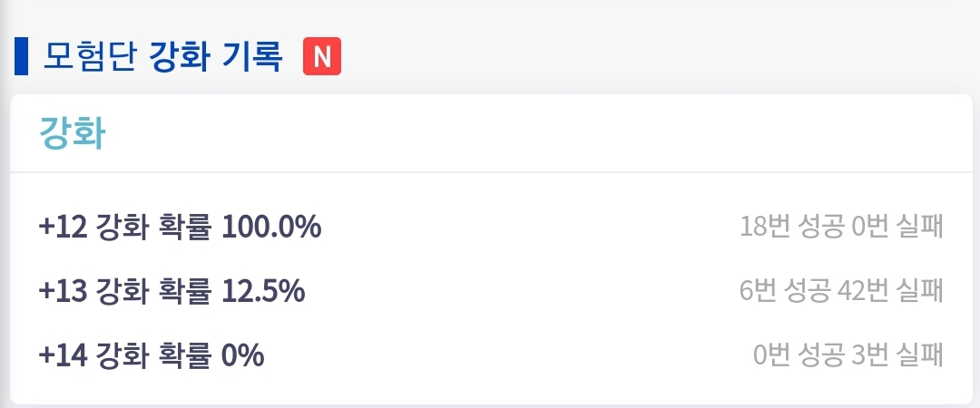Click the blue bar beside section title

(21, 56)
